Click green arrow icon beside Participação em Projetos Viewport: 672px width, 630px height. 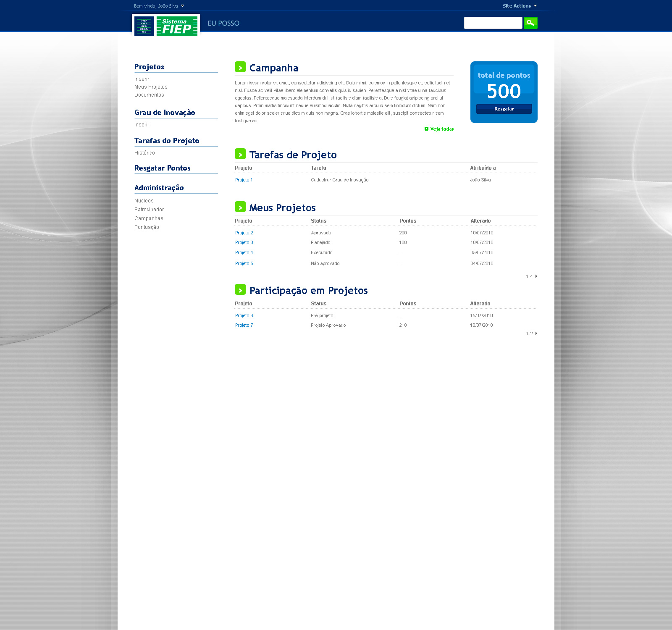240,290
